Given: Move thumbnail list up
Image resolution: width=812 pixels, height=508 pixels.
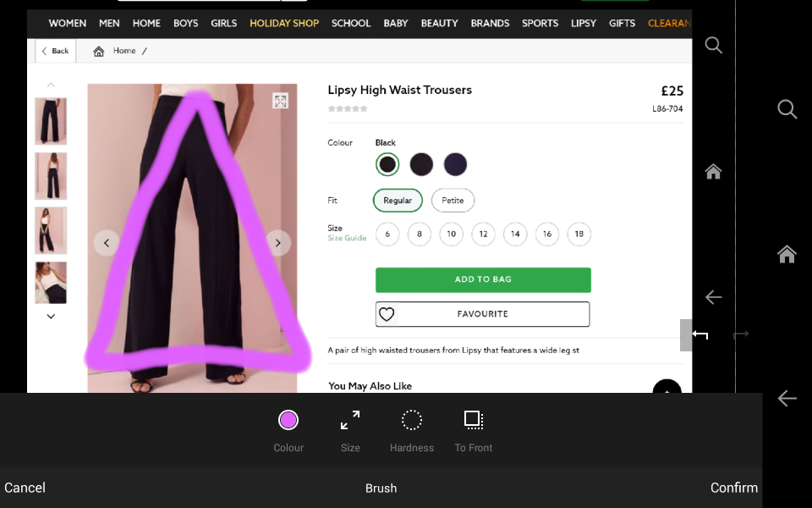Looking at the screenshot, I should click(x=51, y=85).
